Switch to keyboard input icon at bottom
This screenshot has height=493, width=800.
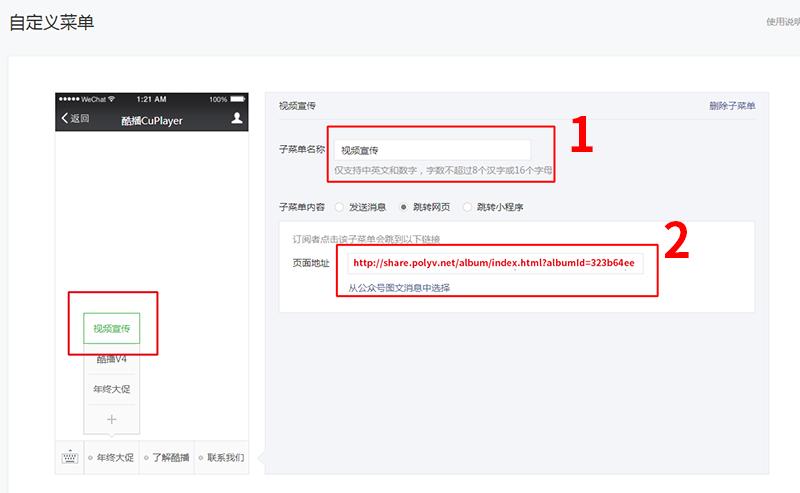[70, 457]
